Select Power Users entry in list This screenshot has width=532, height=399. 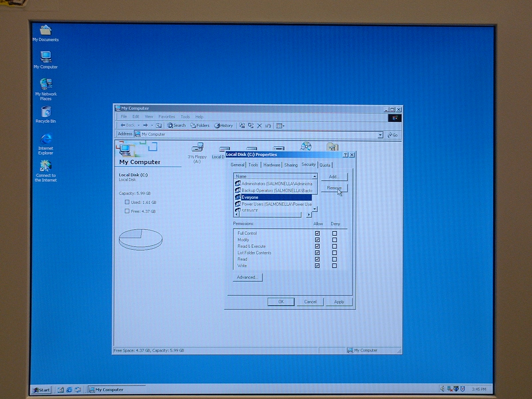click(x=276, y=204)
